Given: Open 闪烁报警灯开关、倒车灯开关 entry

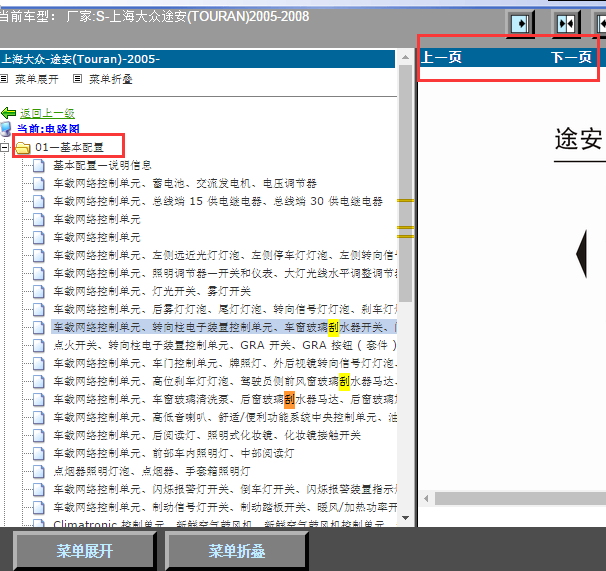Looking at the screenshot, I should click(x=225, y=489).
